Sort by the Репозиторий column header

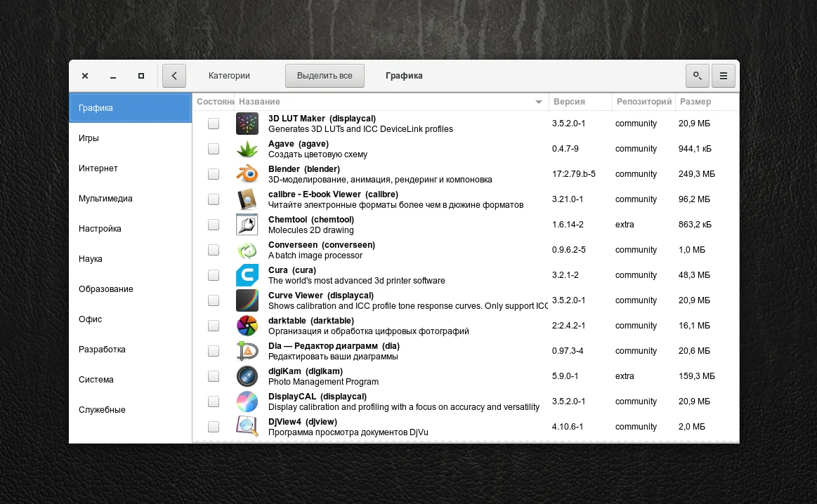(644, 102)
